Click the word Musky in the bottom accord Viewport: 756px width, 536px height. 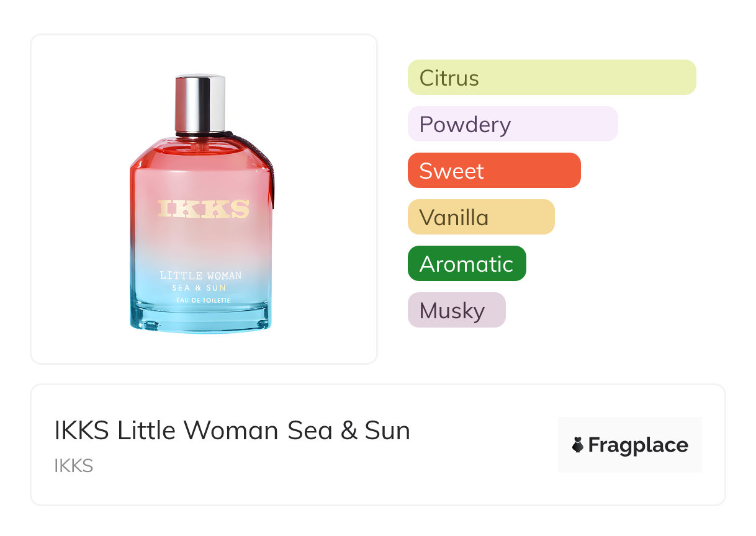click(452, 311)
